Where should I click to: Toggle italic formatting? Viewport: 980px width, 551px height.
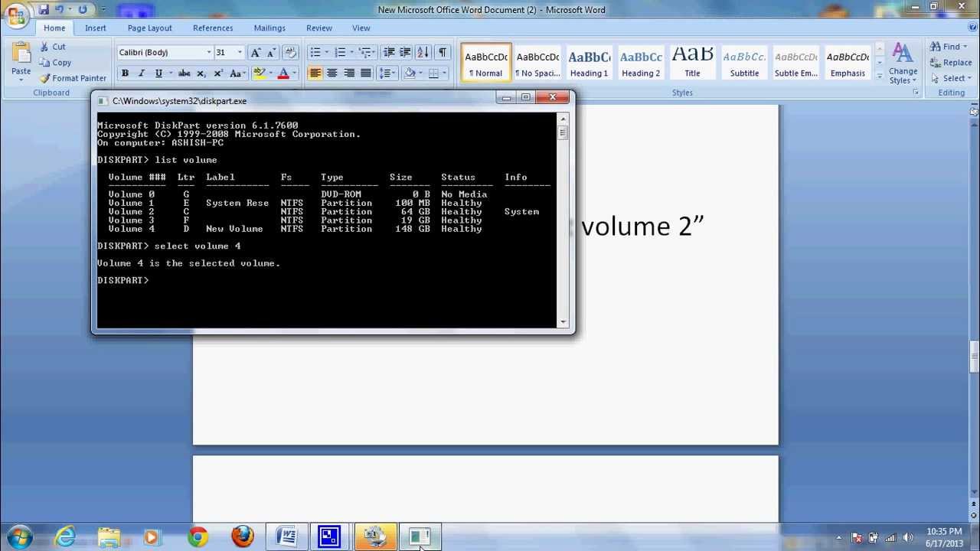pos(141,73)
